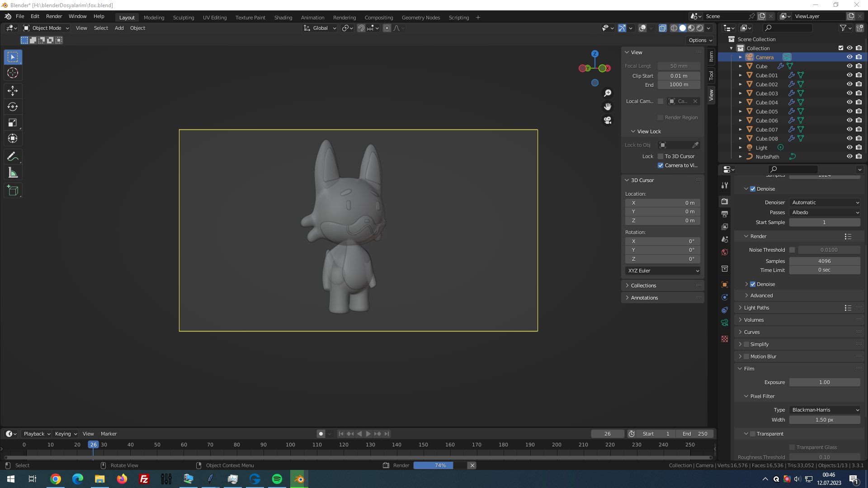Open World properties tab icon
The width and height of the screenshot is (868, 488).
point(725,252)
